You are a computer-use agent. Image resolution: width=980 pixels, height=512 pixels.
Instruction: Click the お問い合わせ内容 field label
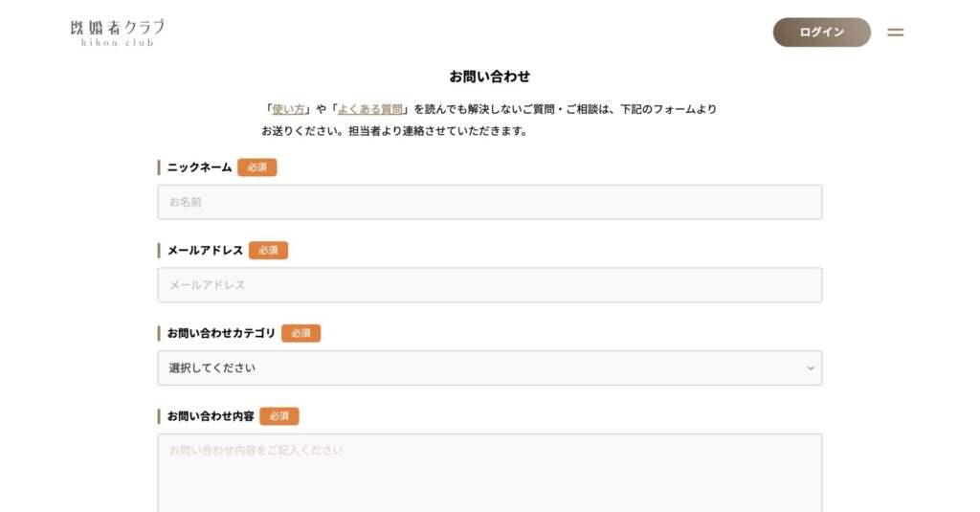pos(211,416)
